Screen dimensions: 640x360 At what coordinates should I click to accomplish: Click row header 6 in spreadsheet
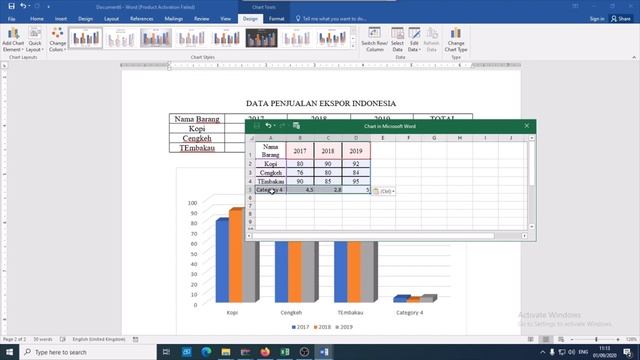click(250, 198)
